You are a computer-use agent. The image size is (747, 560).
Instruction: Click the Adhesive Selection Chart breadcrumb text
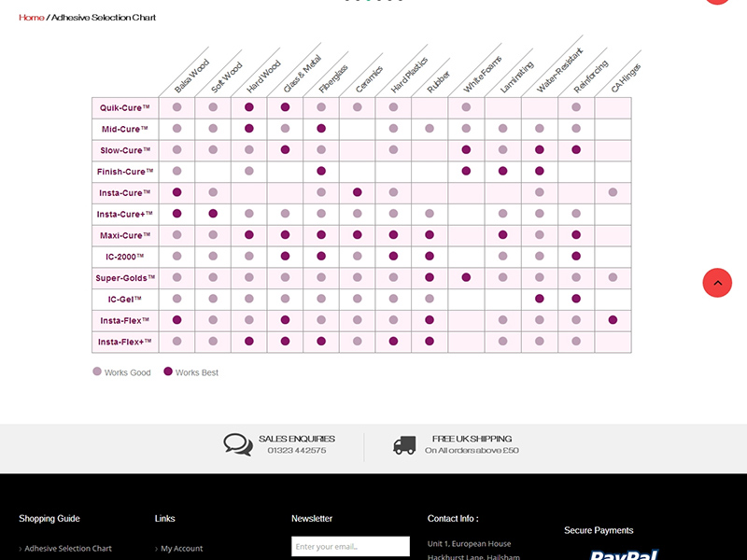(104, 18)
